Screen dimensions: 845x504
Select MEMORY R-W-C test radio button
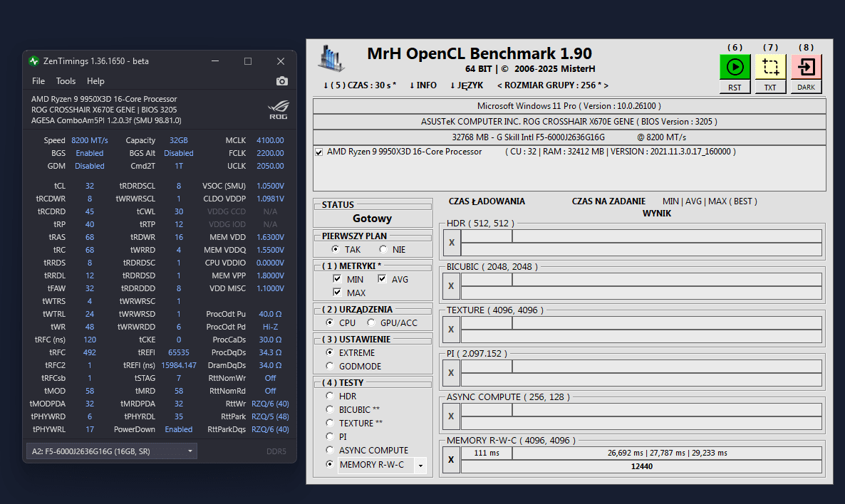tap(330, 464)
